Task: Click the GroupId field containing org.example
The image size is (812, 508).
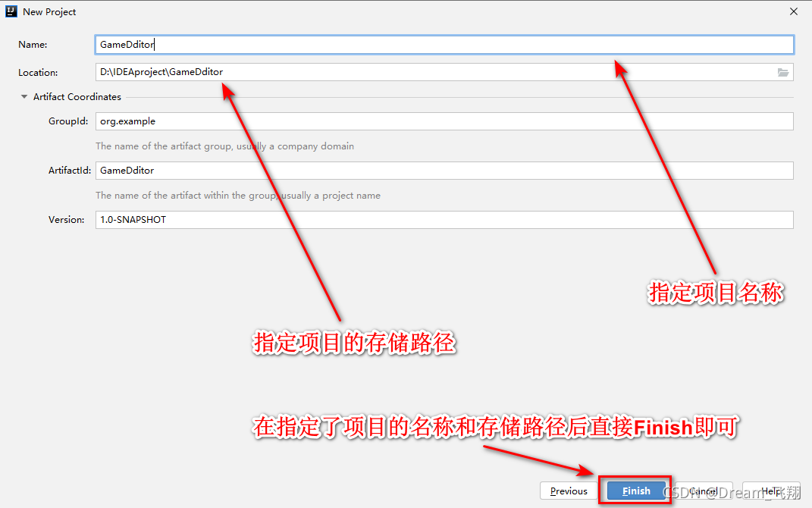Action: [444, 121]
